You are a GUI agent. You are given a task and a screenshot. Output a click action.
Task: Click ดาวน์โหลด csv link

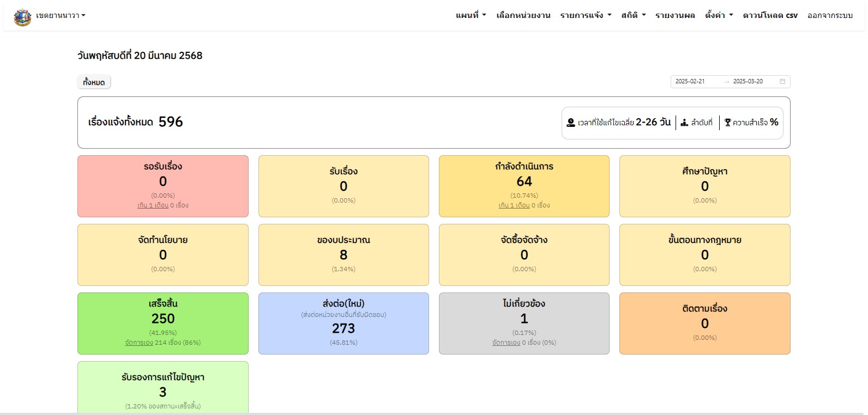770,15
